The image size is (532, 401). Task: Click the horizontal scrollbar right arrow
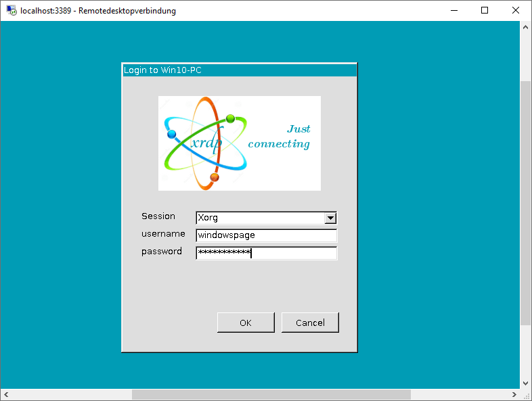[514, 394]
